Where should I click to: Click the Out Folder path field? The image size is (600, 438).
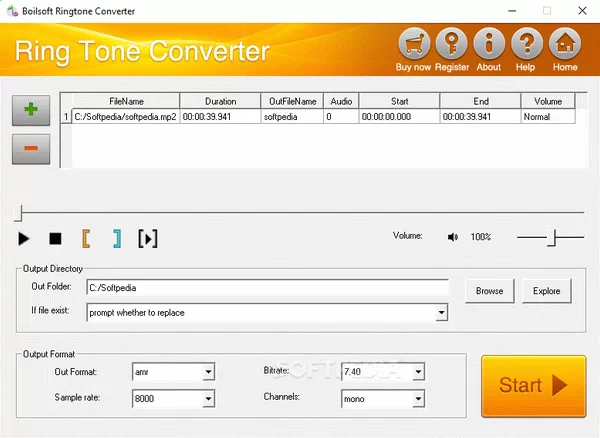[x=267, y=288]
